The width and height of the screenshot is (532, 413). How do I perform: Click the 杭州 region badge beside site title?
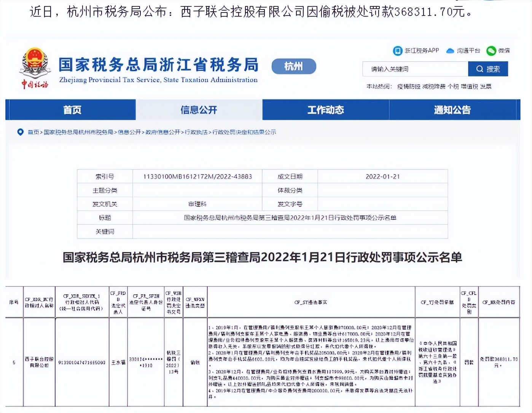293,67
